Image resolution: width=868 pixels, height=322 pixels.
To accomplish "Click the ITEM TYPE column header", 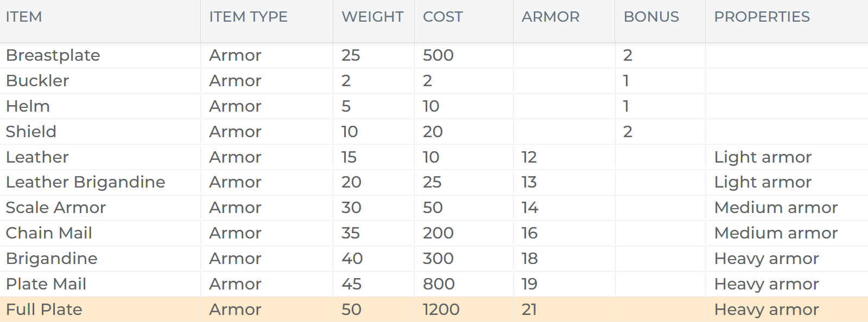I will pyautogui.click(x=248, y=17).
